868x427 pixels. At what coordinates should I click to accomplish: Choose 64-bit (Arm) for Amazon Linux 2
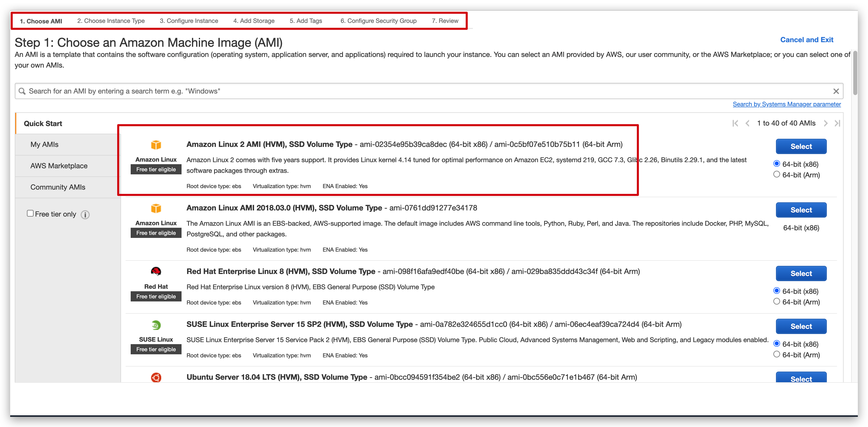[777, 174]
